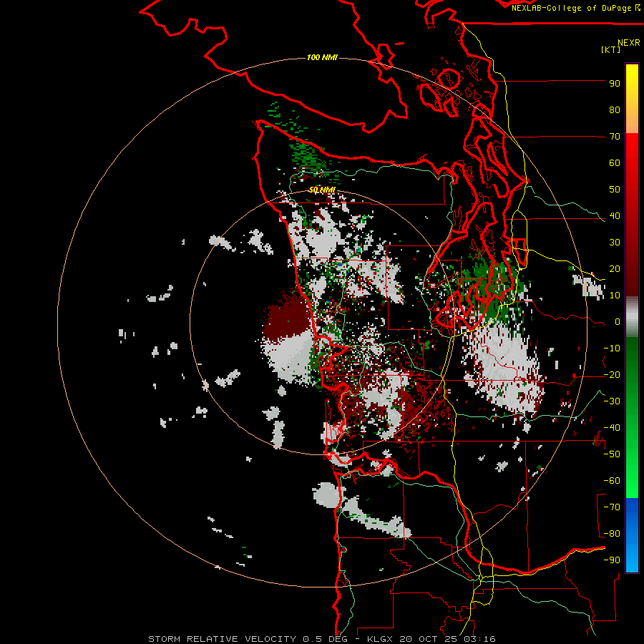
Task: Select the -60 scale value
Action: pos(612,481)
